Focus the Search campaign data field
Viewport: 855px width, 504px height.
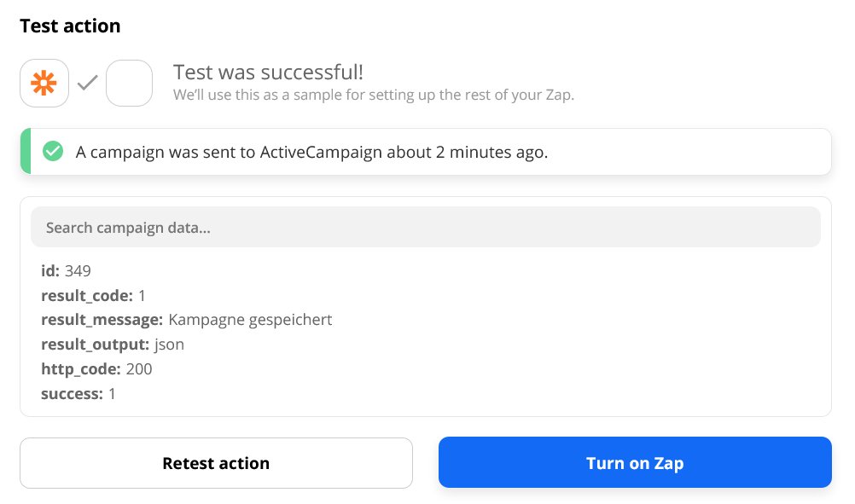click(x=425, y=227)
